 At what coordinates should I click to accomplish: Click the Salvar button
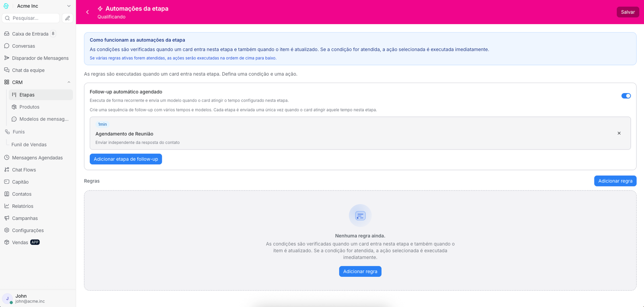click(628, 12)
